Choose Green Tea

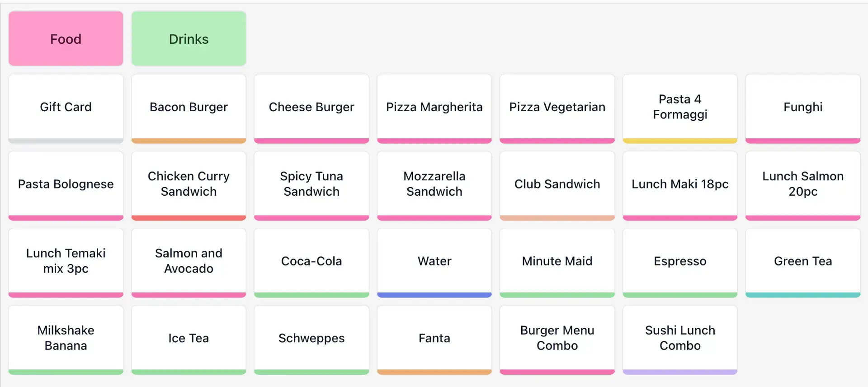(x=803, y=261)
